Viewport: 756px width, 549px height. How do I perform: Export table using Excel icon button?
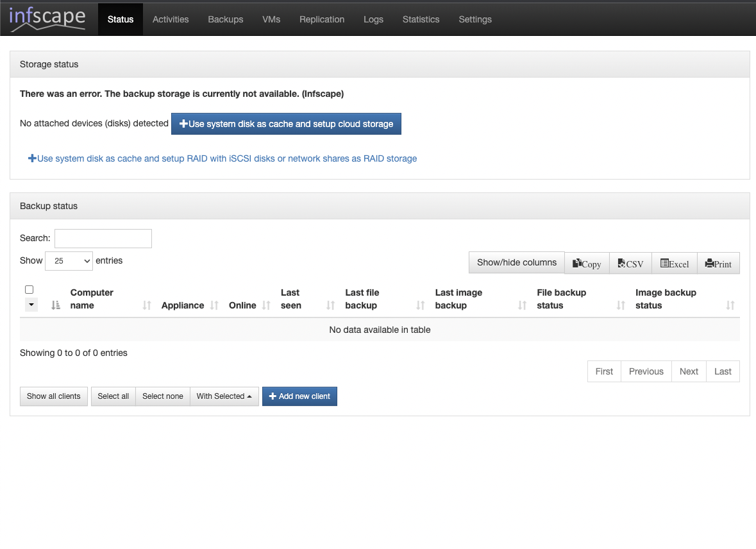pyautogui.click(x=674, y=263)
